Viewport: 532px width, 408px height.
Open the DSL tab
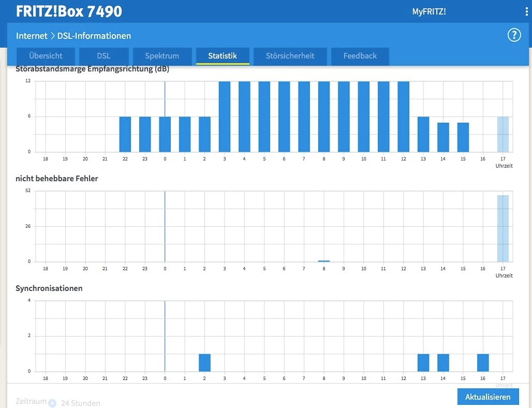(104, 56)
